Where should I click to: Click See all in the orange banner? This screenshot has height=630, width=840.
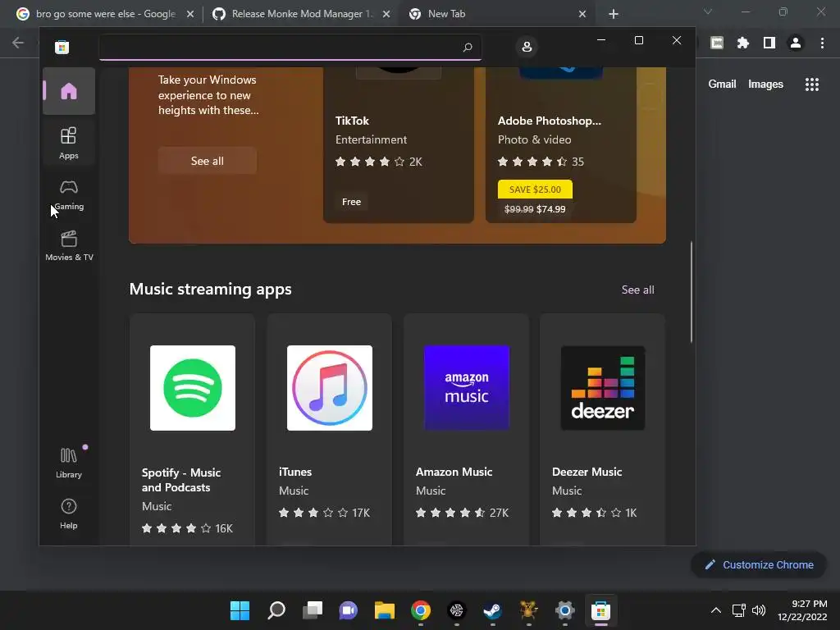208,161
